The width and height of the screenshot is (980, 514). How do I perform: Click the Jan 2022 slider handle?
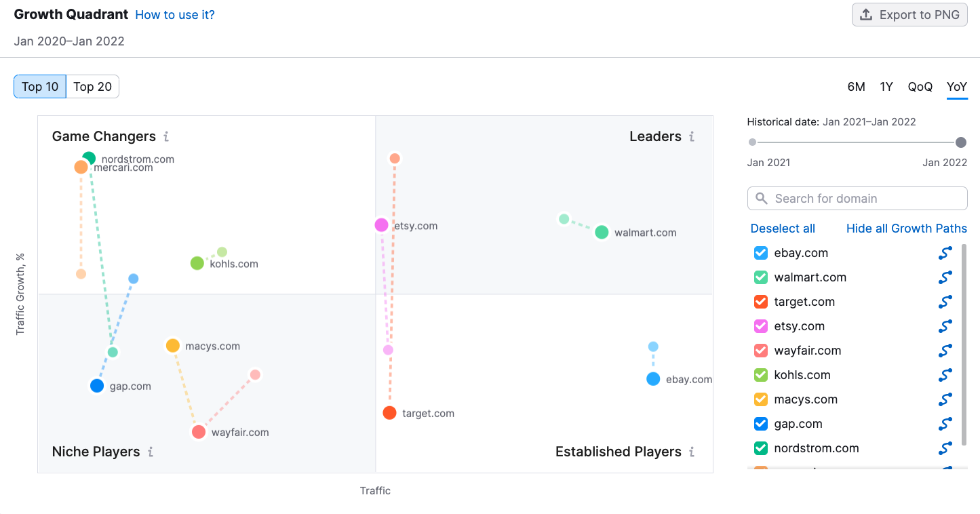tap(960, 142)
